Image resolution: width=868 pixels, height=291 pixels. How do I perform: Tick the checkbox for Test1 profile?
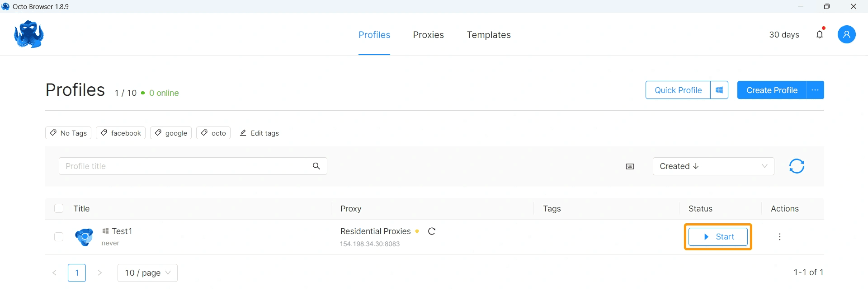[59, 237]
